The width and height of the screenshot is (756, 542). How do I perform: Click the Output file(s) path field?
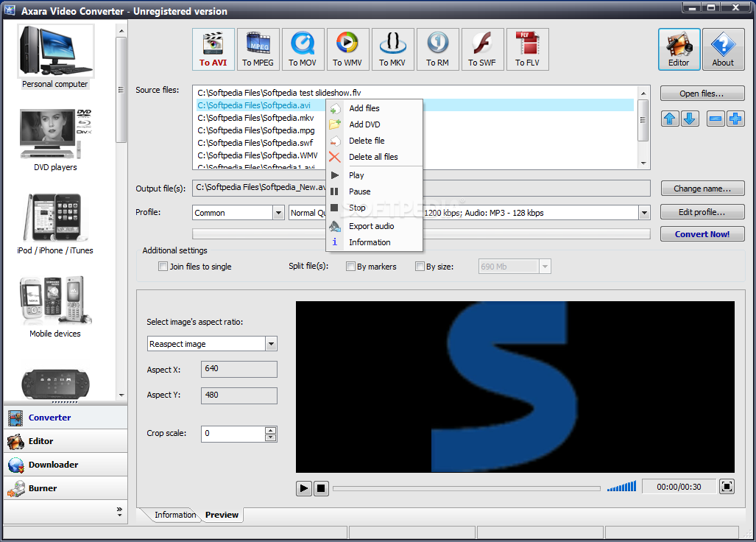click(x=421, y=188)
